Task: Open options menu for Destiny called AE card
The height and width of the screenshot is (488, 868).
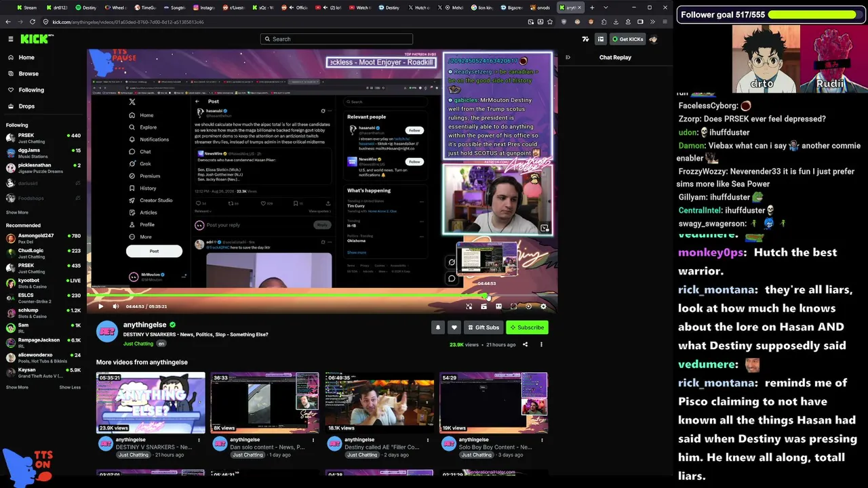Action: coord(427,440)
